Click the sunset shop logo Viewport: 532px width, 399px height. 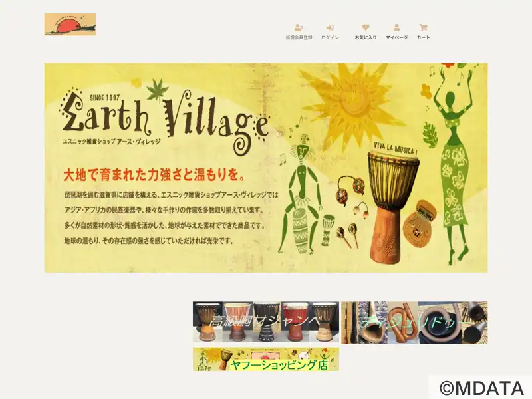(x=70, y=24)
